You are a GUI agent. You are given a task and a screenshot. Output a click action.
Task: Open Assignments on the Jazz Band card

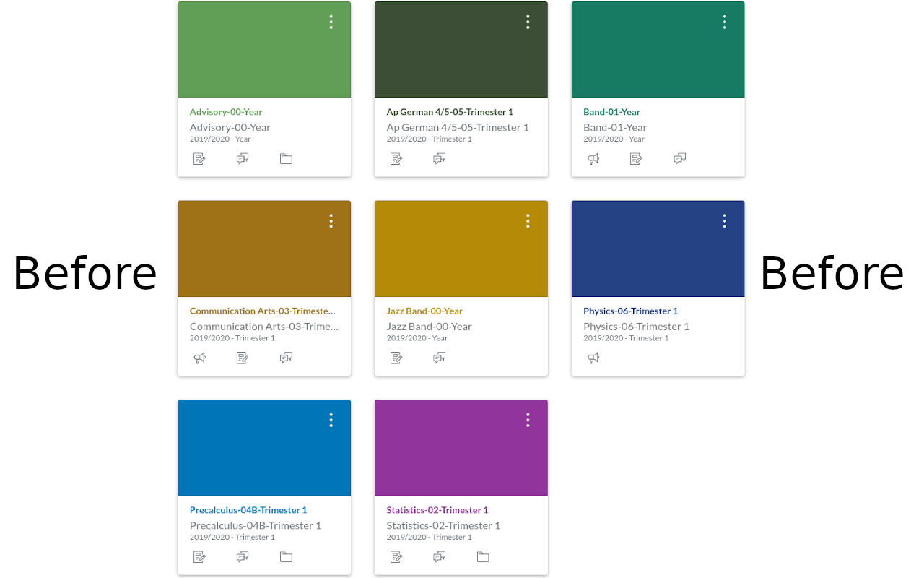pos(396,357)
